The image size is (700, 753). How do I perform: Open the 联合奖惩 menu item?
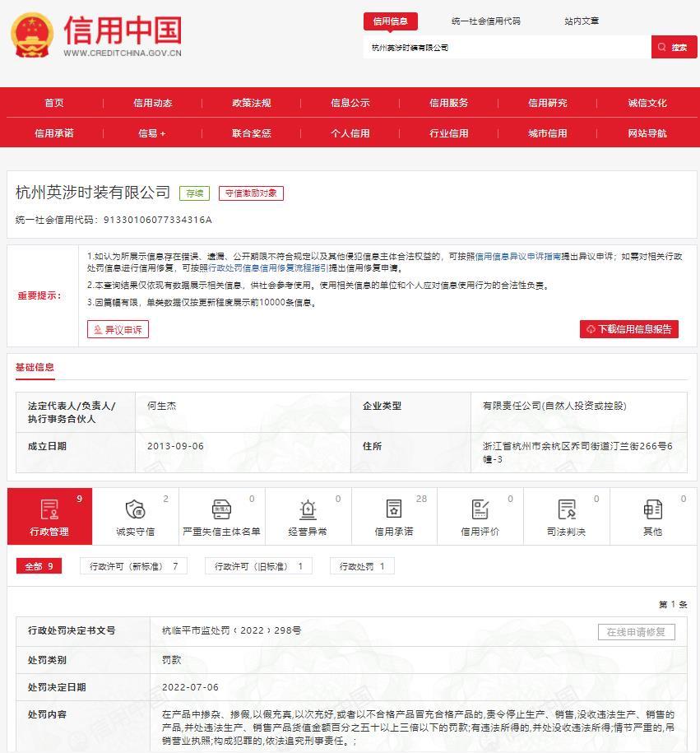point(252,133)
